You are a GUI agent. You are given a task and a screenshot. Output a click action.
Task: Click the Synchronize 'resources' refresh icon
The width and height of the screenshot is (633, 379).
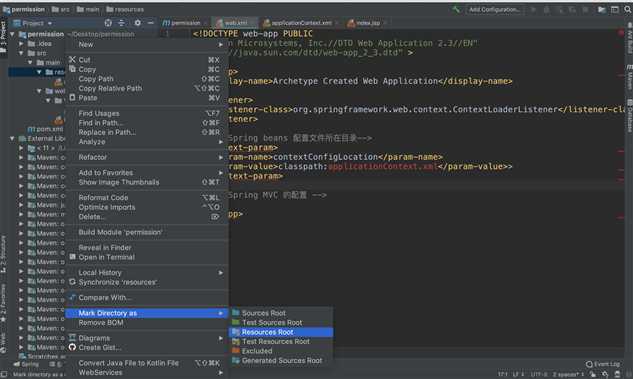pos(72,282)
